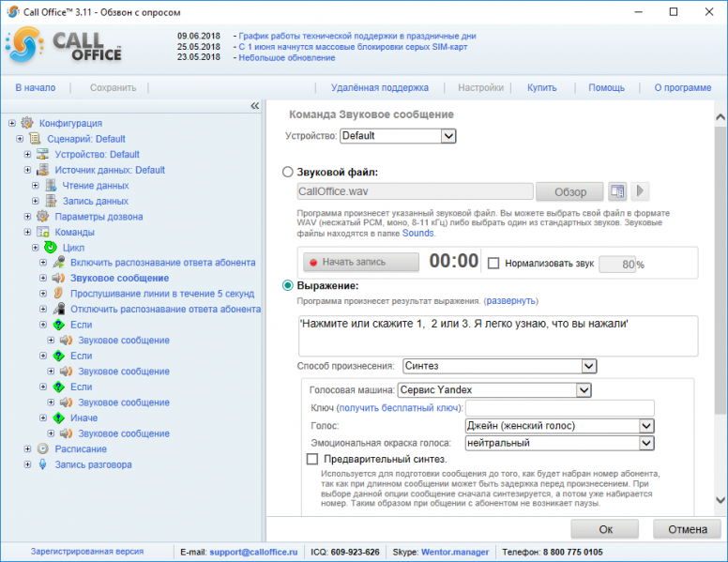Expand the Цикл tree node toggle
The width and height of the screenshot is (728, 562).
pos(36,247)
